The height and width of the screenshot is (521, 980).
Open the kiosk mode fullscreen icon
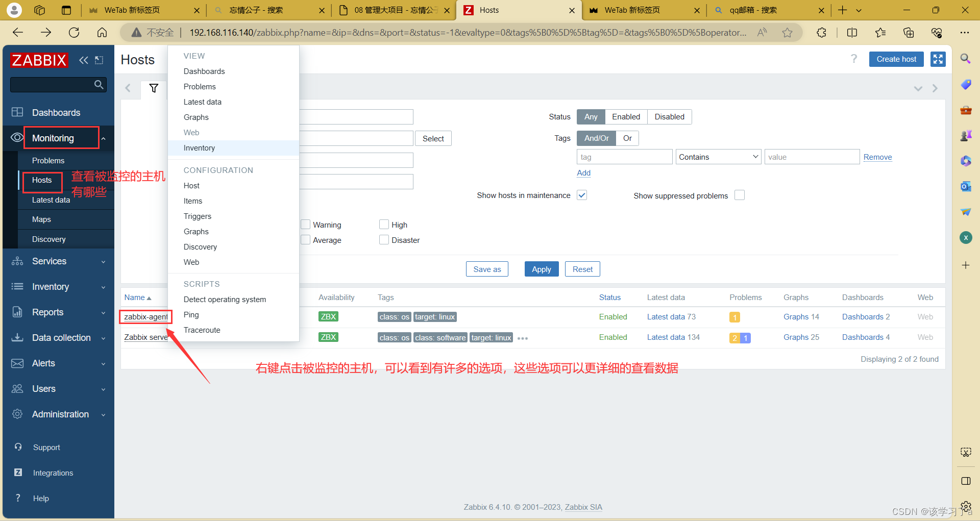(938, 59)
